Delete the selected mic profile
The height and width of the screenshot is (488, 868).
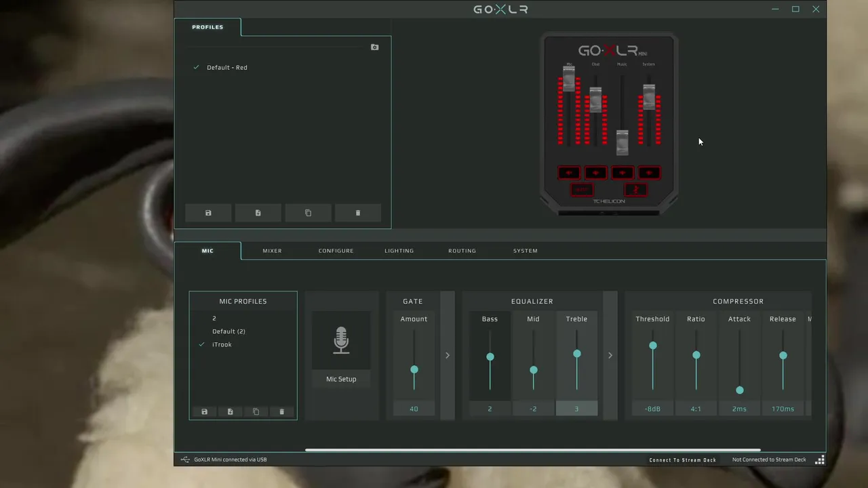click(x=281, y=411)
